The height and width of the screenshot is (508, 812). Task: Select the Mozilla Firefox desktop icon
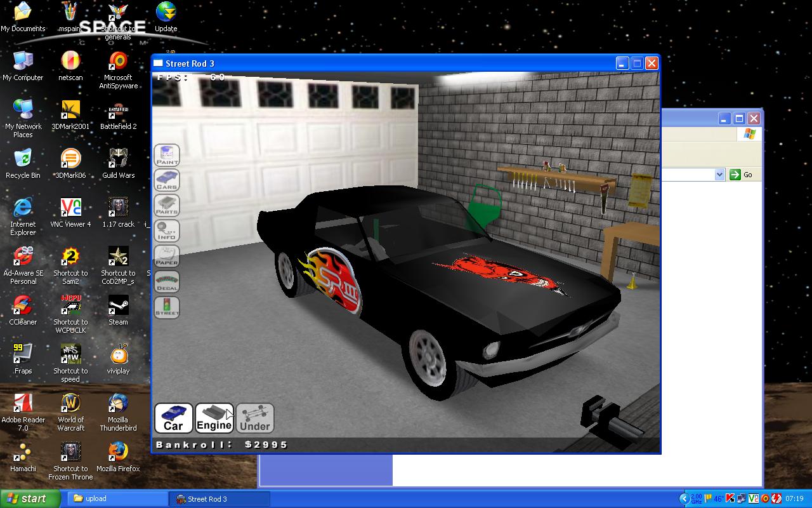coord(118,457)
